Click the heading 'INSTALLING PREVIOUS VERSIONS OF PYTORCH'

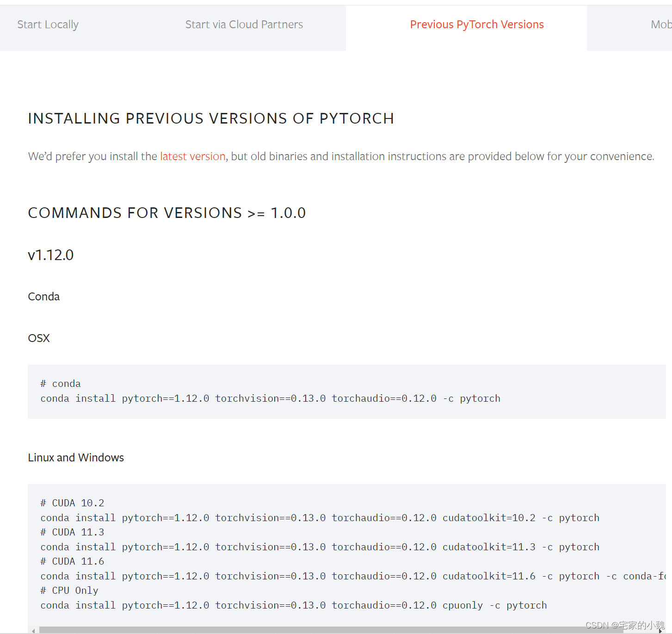pos(211,118)
